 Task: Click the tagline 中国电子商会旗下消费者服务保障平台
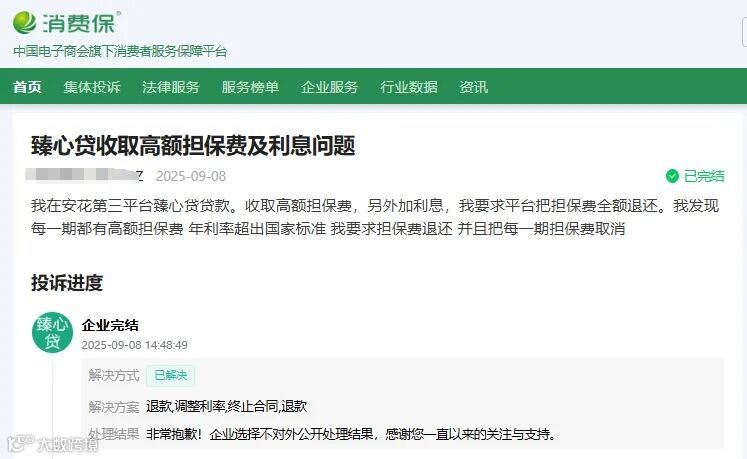click(x=120, y=51)
